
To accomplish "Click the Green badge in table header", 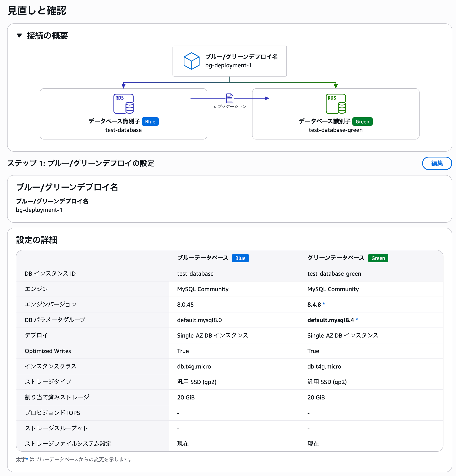I will click(378, 258).
